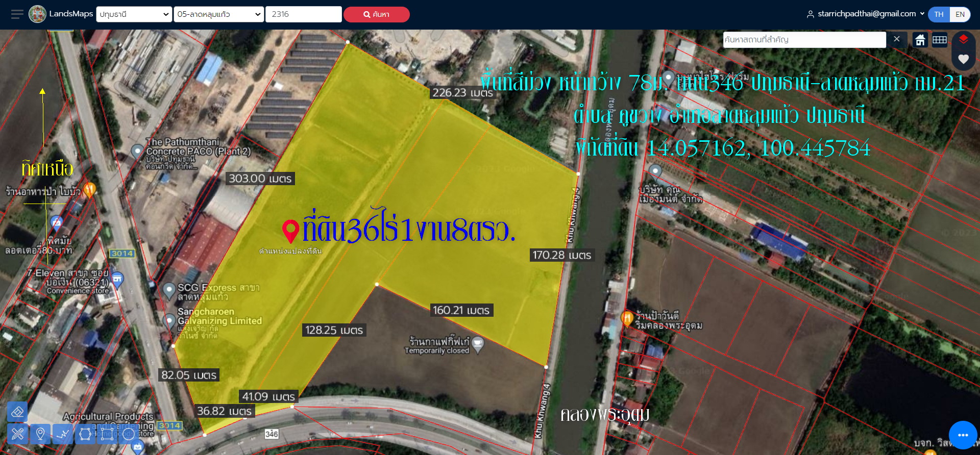This screenshot has height=455, width=980.
Task: Click the 226.23 เมตร measurement label
Action: point(462,93)
